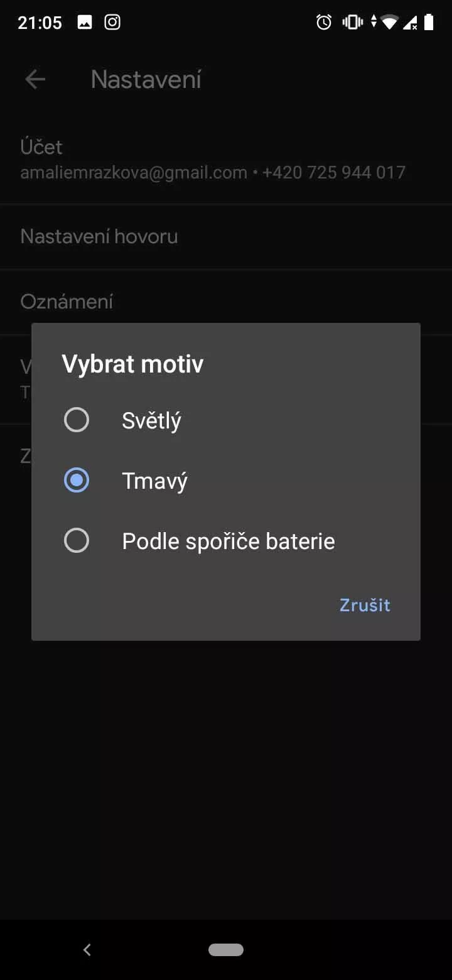Click the Zrušit button in dialog
The height and width of the screenshot is (980, 452).
tap(365, 605)
